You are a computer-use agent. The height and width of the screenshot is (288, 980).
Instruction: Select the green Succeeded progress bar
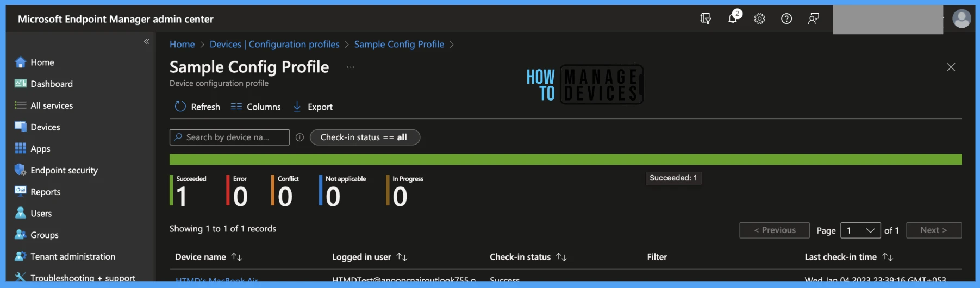click(565, 159)
